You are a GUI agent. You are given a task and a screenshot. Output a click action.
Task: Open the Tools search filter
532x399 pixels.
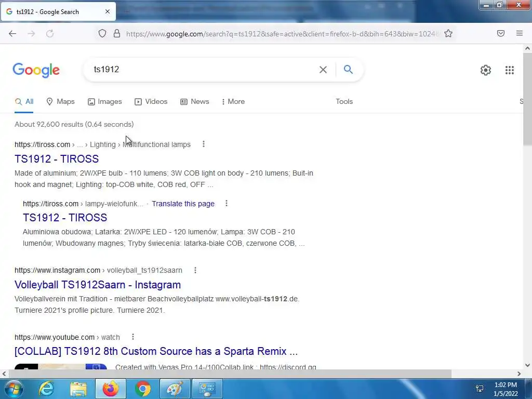344,101
